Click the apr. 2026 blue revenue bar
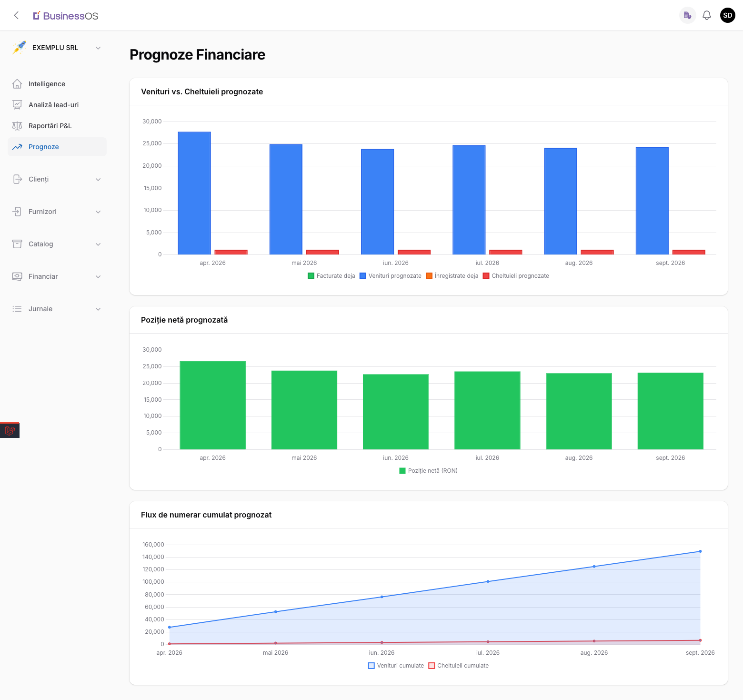This screenshot has width=743, height=700. 194,193
